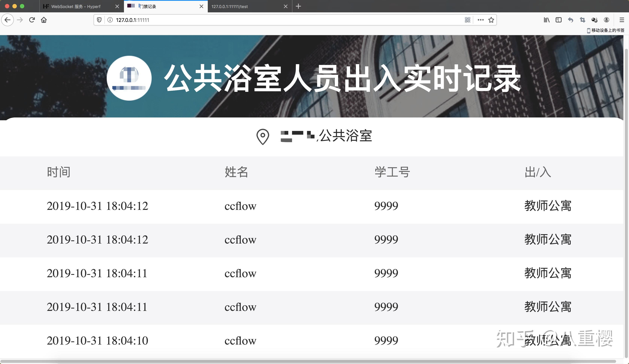Switch to the 127.0.0.1:11111/test tab
The height and width of the screenshot is (364, 629).
pos(250,6)
